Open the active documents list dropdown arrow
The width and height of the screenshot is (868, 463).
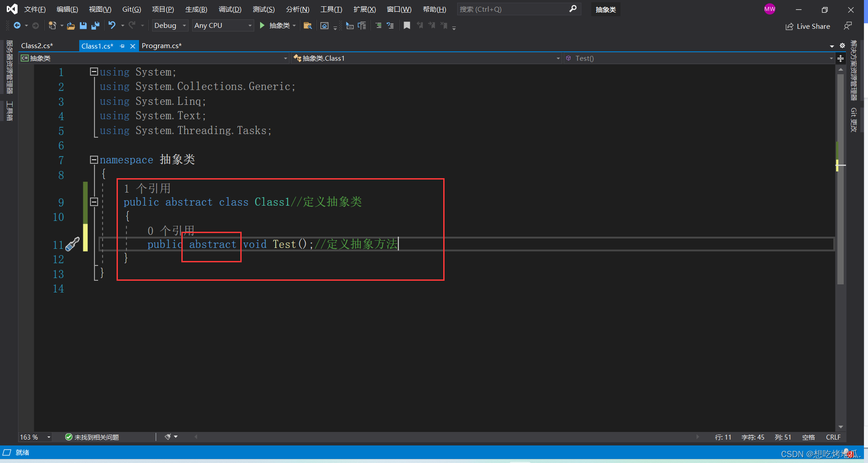coord(832,46)
